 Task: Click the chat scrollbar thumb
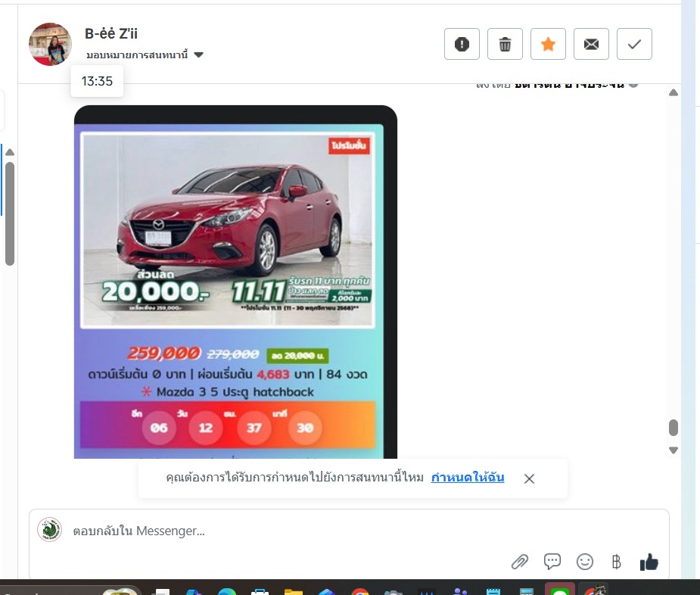pos(674,428)
